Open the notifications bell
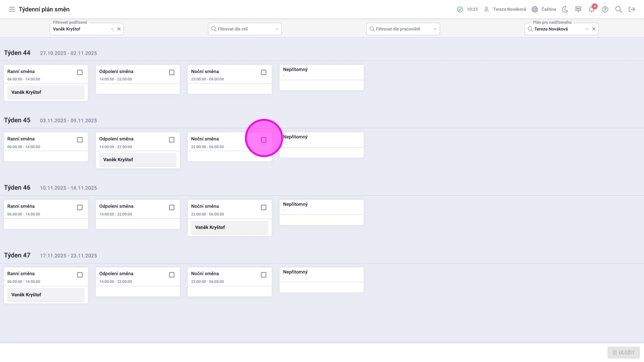Viewport: 644px width, 362px height. [592, 9]
